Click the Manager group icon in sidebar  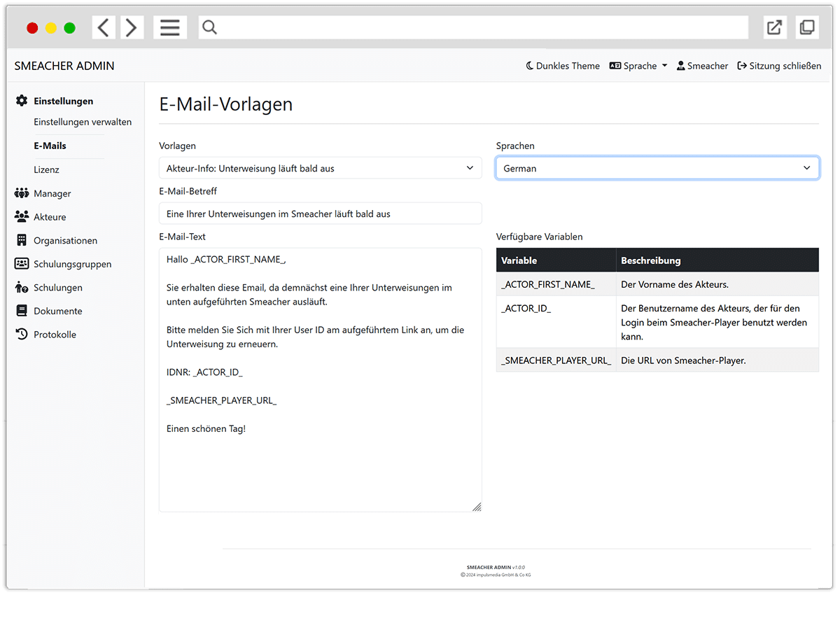coord(22,193)
